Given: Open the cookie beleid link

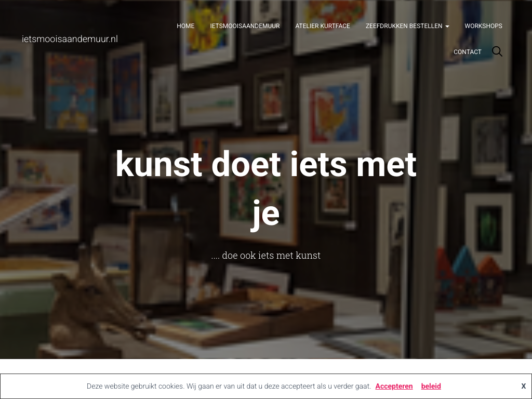Looking at the screenshot, I should (x=431, y=386).
